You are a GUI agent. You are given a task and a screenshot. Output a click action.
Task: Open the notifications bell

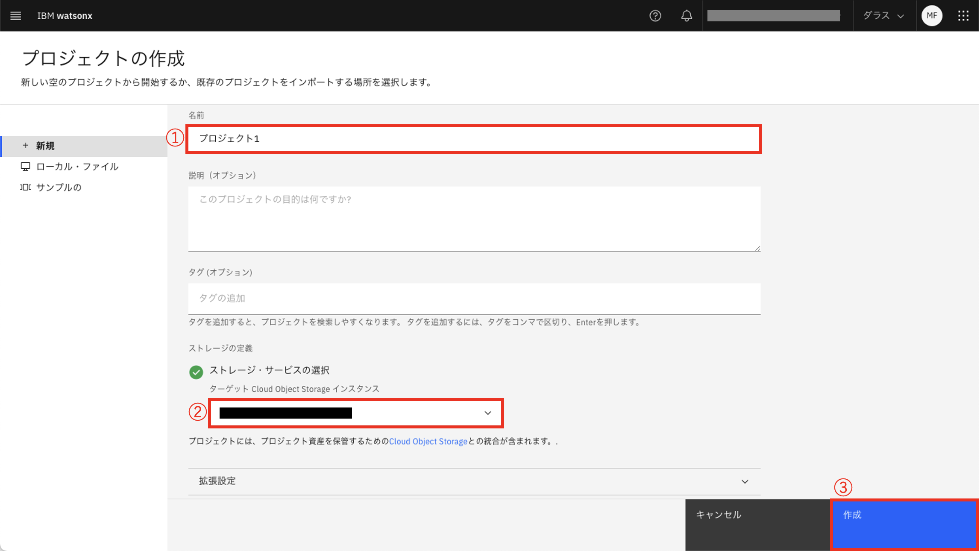(x=686, y=16)
